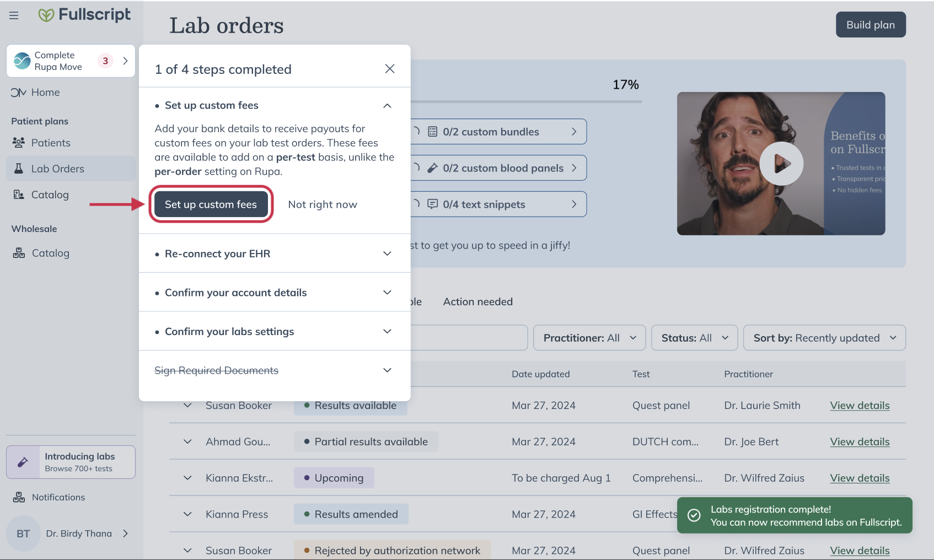This screenshot has width=934, height=560.
Task: Open the Practitioner: All filter dropdown
Action: (x=589, y=337)
